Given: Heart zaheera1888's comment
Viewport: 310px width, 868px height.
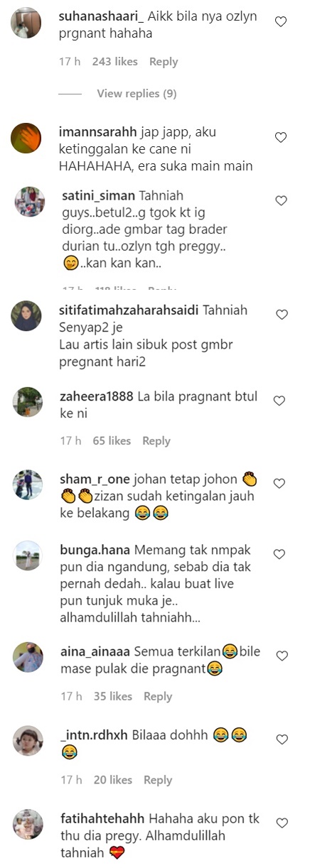Looking at the screenshot, I should pyautogui.click(x=279, y=401).
